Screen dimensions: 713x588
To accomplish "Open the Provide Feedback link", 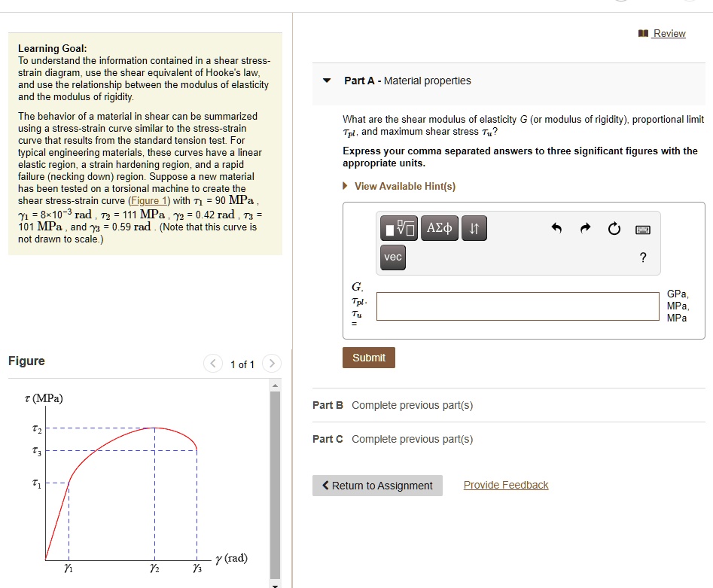I will click(x=505, y=485).
